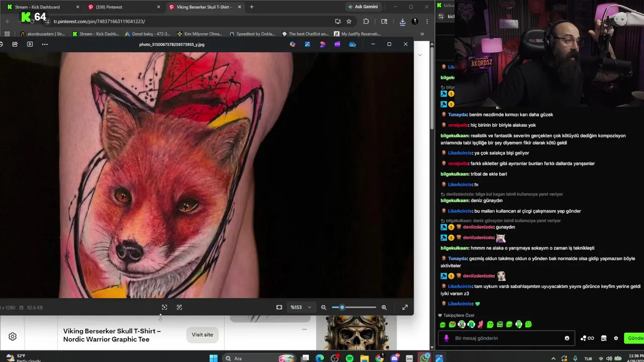Open the pin's three-dot options
The height and width of the screenshot is (362, 644).
point(304,329)
